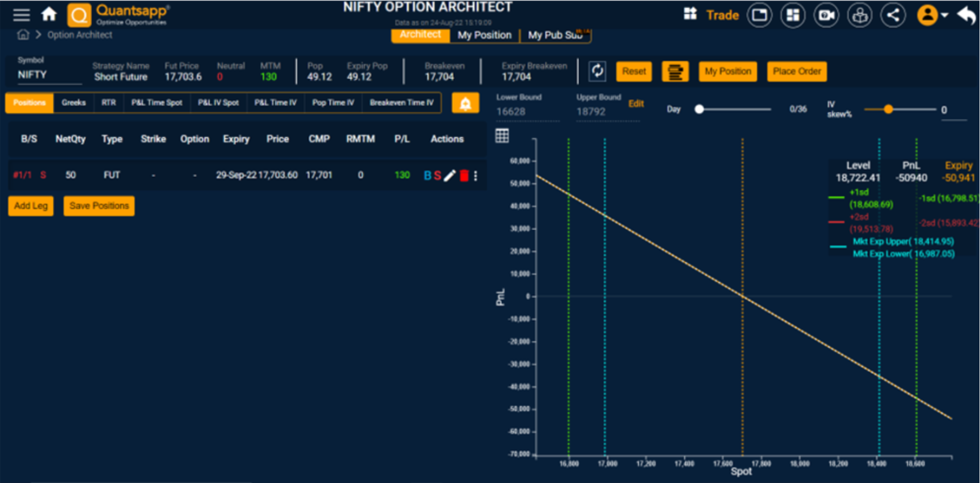Open the learning resources icon
Image resolution: width=980 pixels, height=483 pixels.
[860, 15]
